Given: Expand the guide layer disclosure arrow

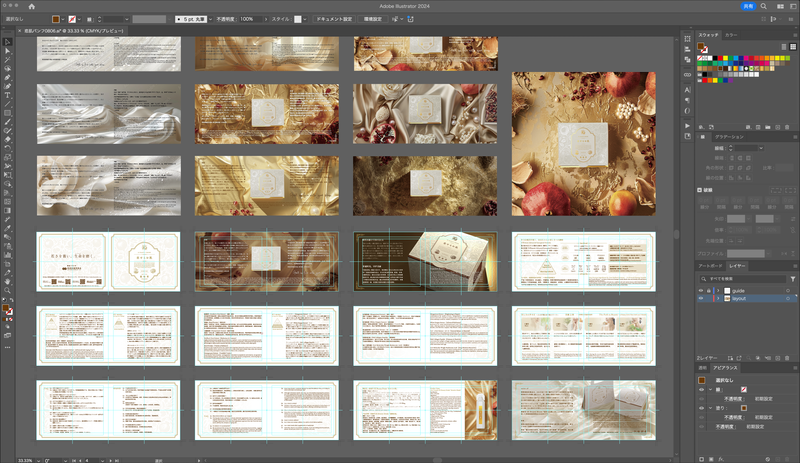Looking at the screenshot, I should pos(716,289).
